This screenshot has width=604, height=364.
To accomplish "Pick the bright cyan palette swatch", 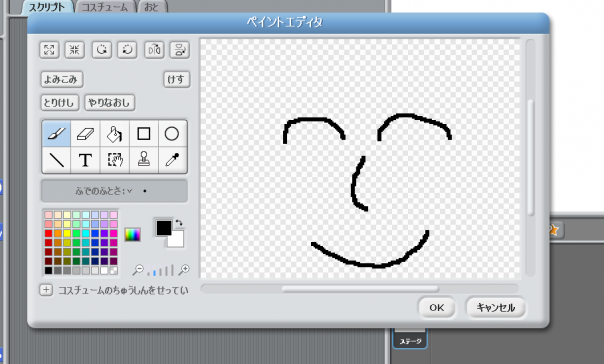I will click(86, 233).
